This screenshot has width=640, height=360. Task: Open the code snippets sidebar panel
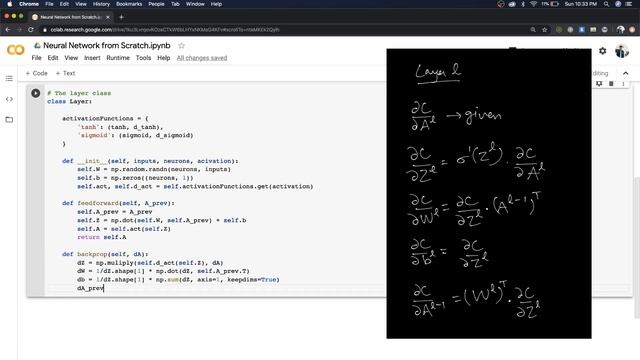tap(9, 99)
